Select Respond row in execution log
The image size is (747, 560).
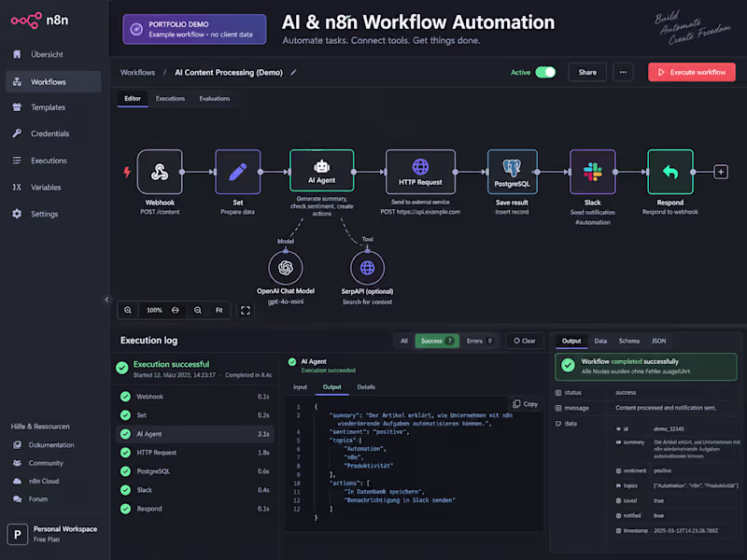[195, 509]
